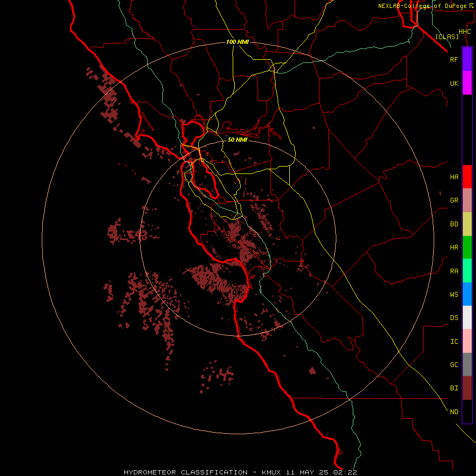This screenshot has height=476, width=476.
Task: Click the dark green HR swatch
Action: tap(467, 248)
